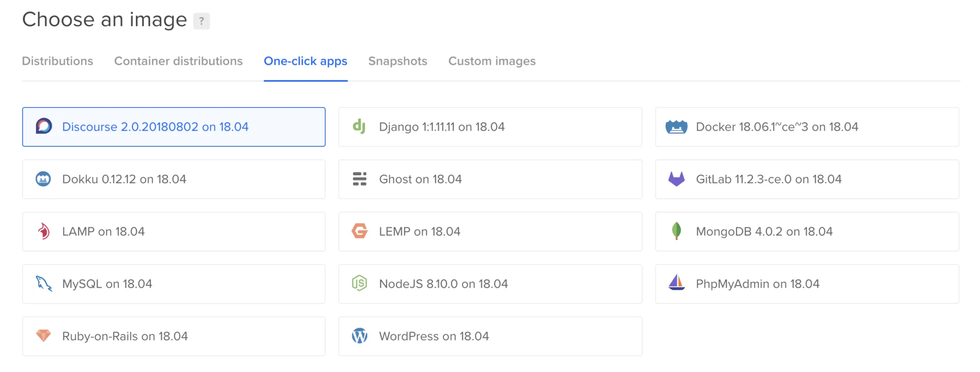Open the Custom images tab
This screenshot has width=980, height=372.
pyautogui.click(x=492, y=61)
